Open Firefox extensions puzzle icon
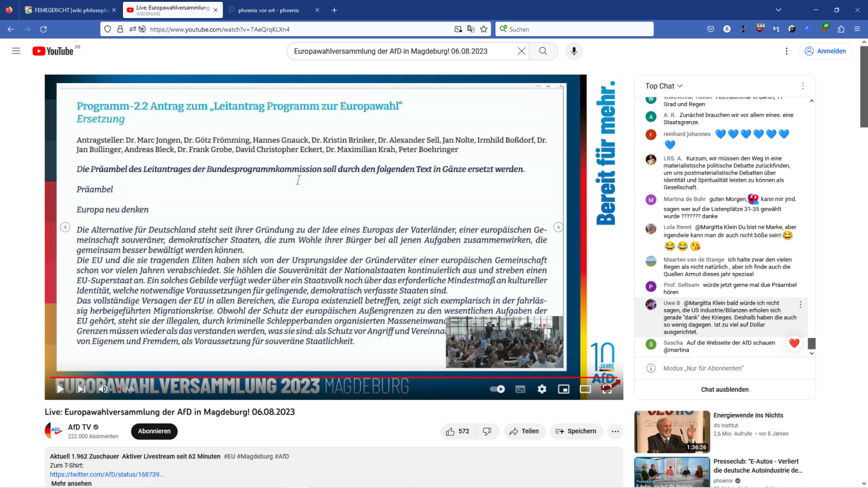The image size is (868, 488). tap(841, 29)
